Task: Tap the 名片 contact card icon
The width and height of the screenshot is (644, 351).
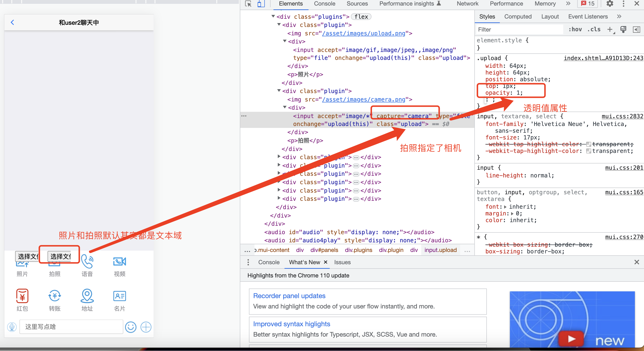Action: coord(119,296)
